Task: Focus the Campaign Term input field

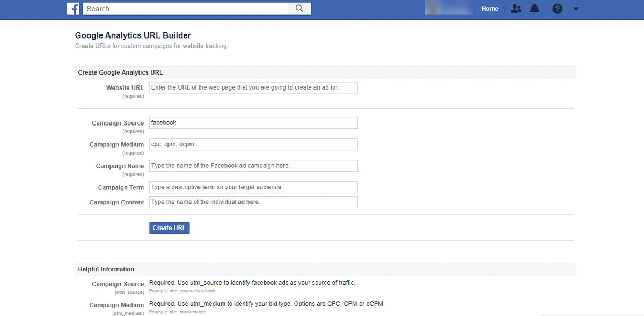Action: (253, 187)
